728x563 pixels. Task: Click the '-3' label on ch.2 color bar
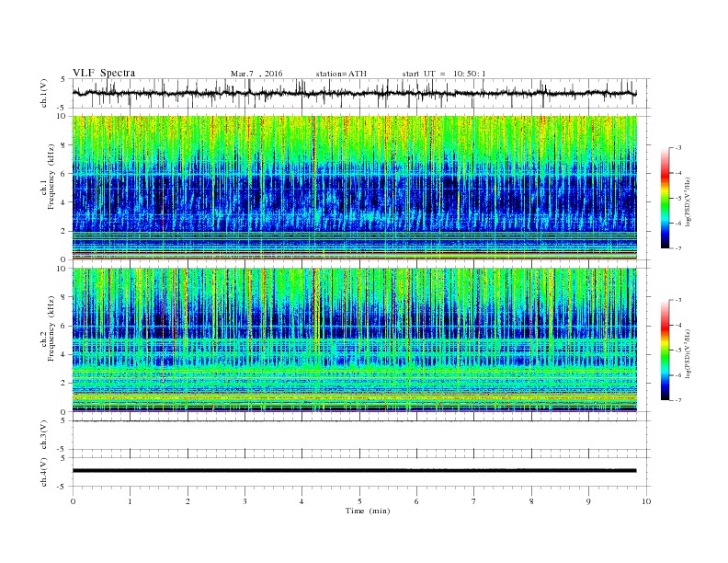tap(677, 300)
